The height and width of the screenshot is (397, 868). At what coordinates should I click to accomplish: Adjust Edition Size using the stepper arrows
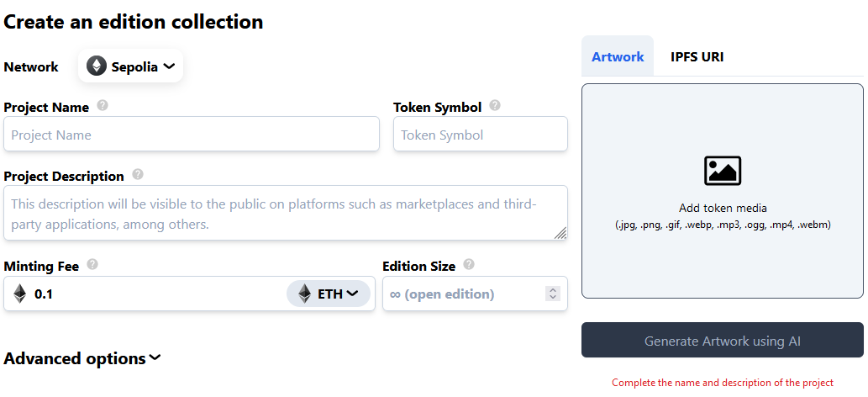point(552,294)
